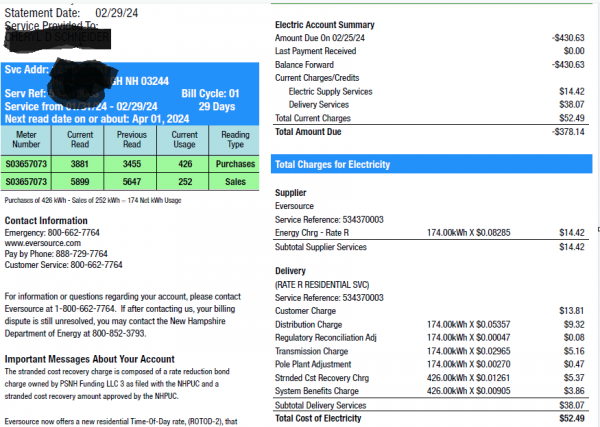Select the Current Read value 3881
Image resolution: width=600 pixels, height=427 pixels.
coord(80,164)
